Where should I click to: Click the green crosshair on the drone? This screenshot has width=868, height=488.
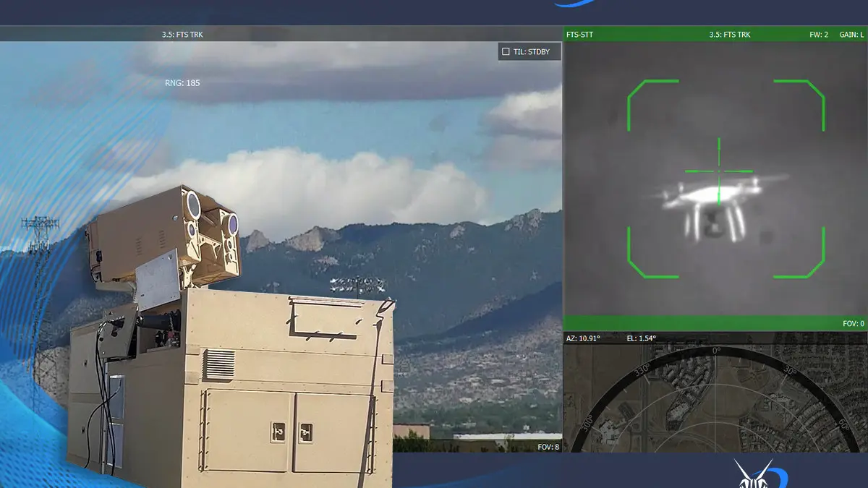[719, 172]
